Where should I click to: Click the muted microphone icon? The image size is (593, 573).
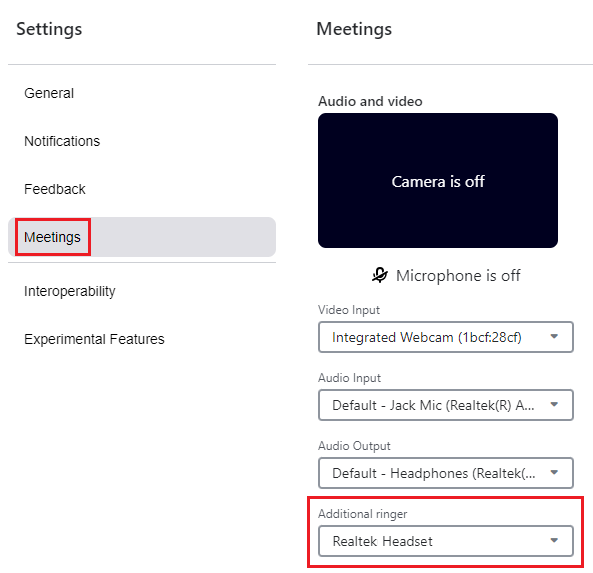pyautogui.click(x=380, y=275)
